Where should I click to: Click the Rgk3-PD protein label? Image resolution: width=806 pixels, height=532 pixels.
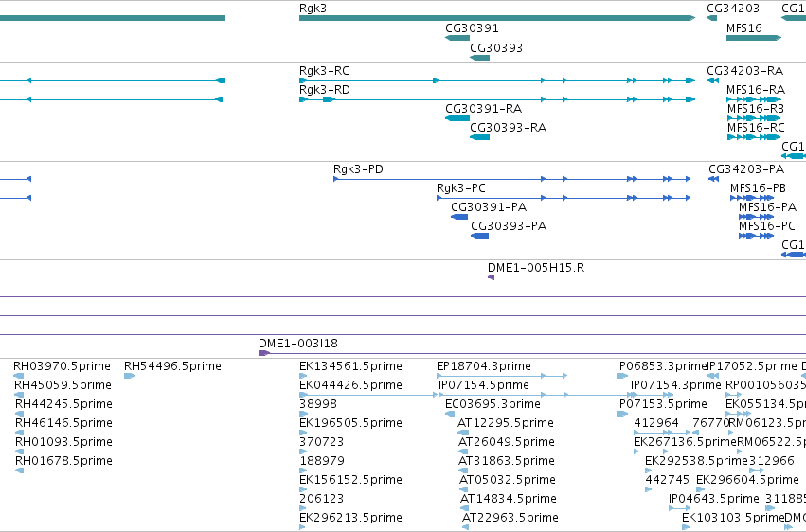[x=358, y=169]
